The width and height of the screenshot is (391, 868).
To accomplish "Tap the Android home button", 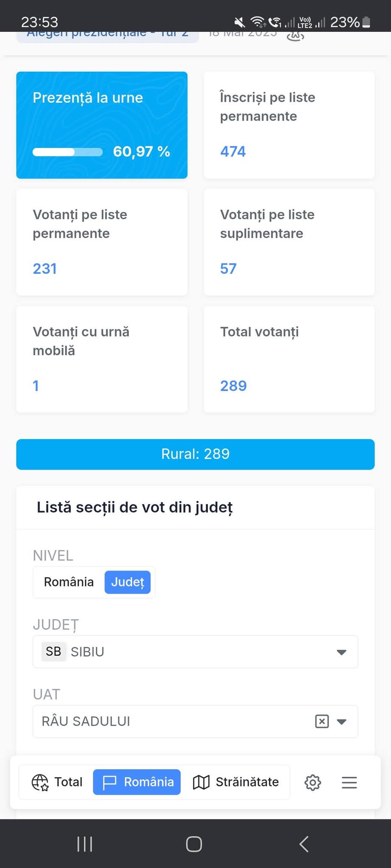I will pyautogui.click(x=194, y=844).
